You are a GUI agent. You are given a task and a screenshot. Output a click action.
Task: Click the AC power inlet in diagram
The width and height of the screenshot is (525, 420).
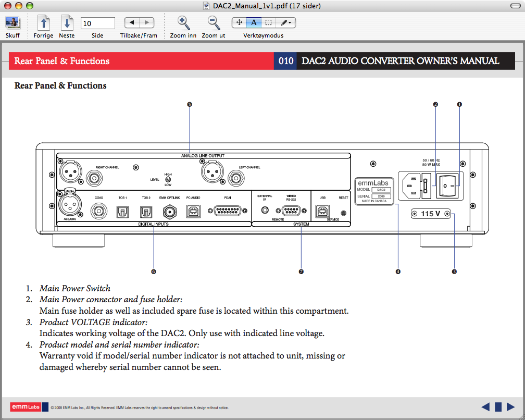pos(411,186)
